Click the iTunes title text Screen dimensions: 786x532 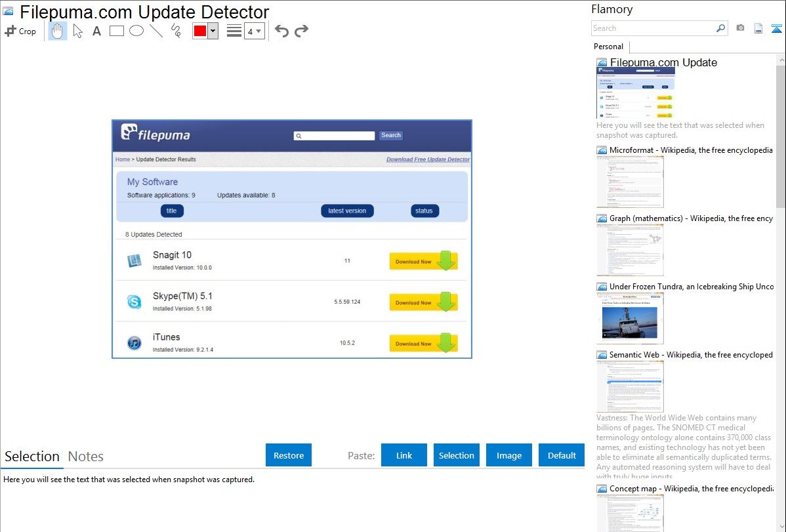(x=167, y=337)
